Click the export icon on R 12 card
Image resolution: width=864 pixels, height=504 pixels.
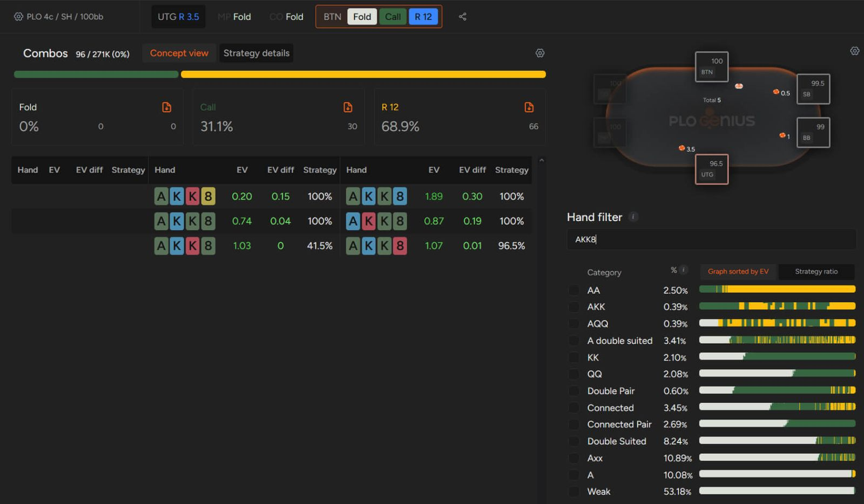coord(529,107)
